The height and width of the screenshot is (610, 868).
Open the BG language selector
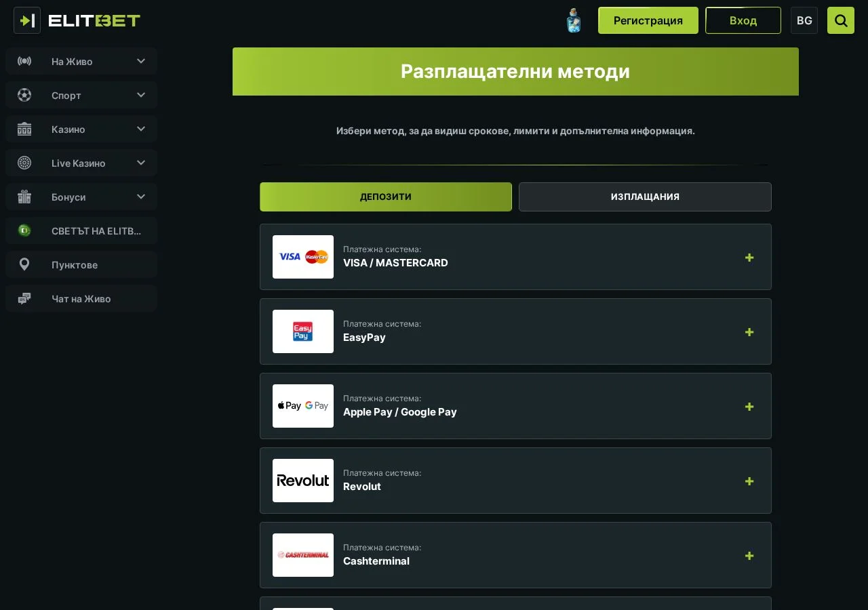click(804, 20)
